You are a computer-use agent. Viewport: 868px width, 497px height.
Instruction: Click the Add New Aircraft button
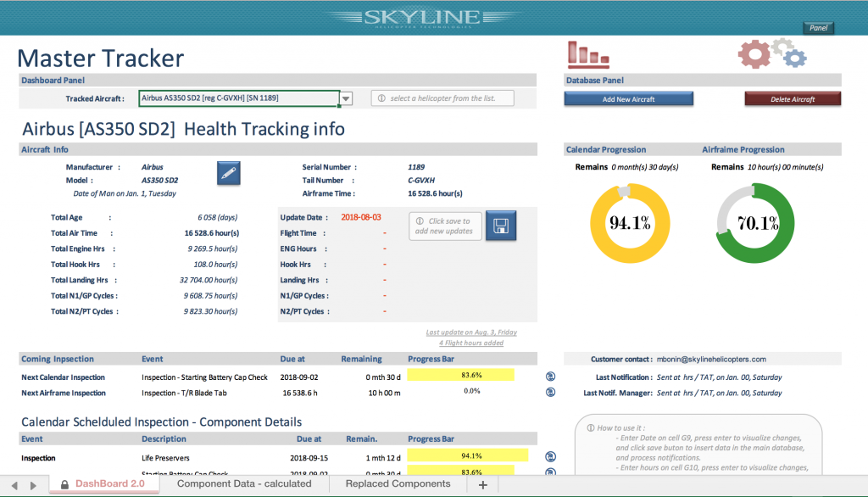pyautogui.click(x=628, y=99)
